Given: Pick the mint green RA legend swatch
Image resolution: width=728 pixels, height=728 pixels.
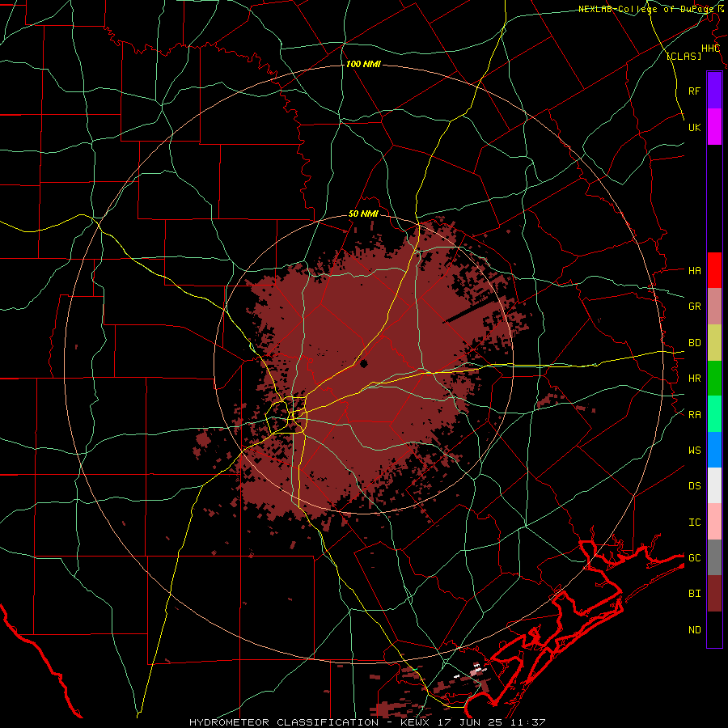Looking at the screenshot, I should pos(714,414).
